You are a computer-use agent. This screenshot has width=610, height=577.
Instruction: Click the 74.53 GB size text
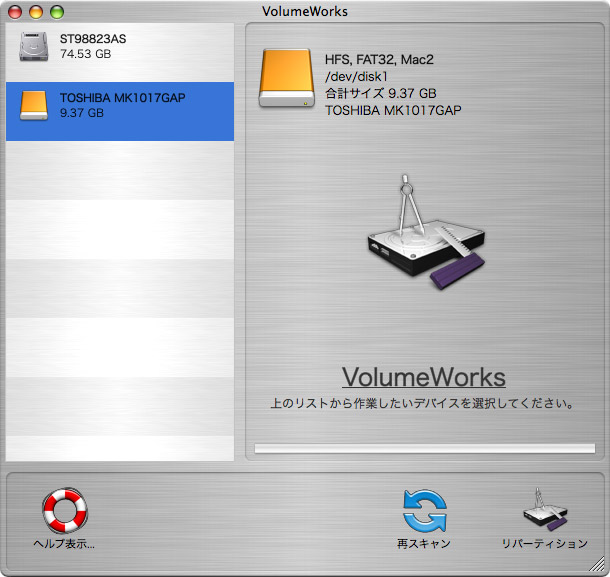pyautogui.click(x=86, y=54)
